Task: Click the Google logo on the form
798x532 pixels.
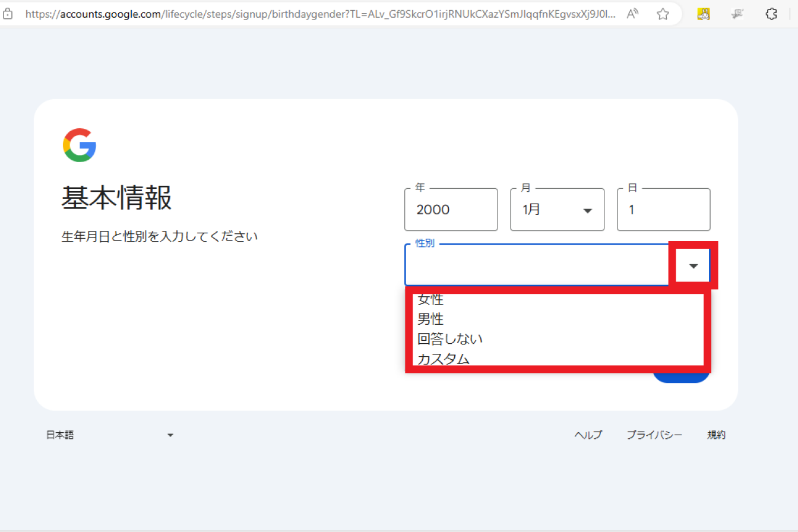Action: [79, 144]
